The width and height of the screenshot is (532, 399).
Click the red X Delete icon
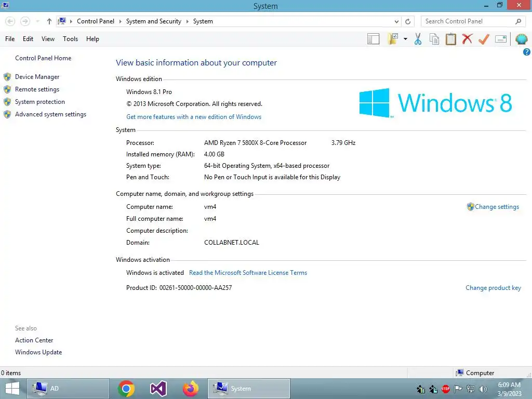pyautogui.click(x=467, y=39)
